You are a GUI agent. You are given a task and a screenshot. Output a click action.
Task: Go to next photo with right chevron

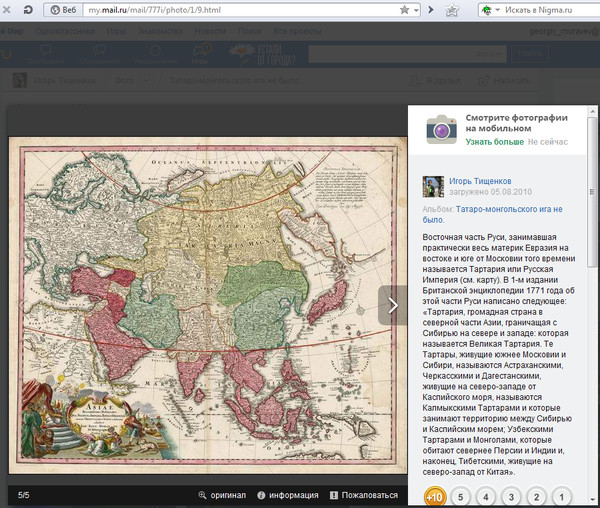393,305
